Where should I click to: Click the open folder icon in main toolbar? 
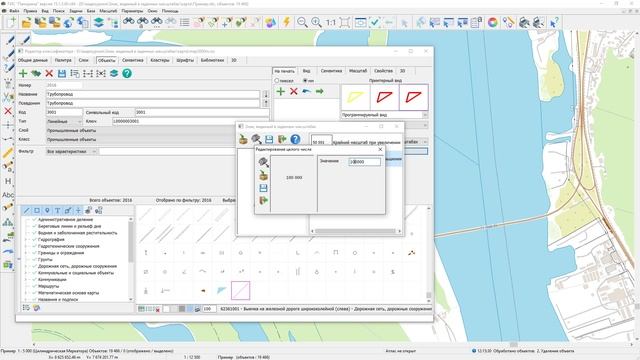coord(27,22)
